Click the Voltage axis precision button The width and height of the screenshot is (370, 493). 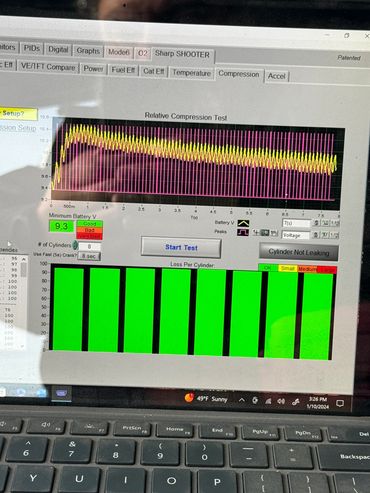pos(334,236)
